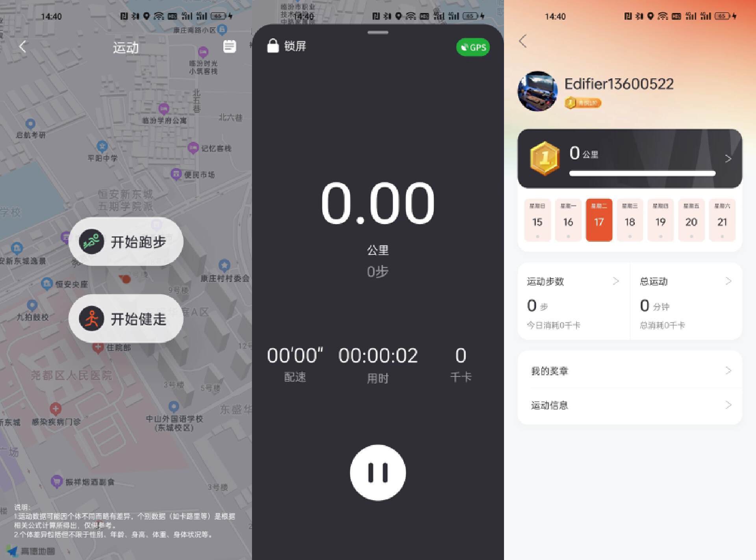Click the 我的奖章 (My Medals) expander
The width and height of the screenshot is (756, 560).
(630, 371)
